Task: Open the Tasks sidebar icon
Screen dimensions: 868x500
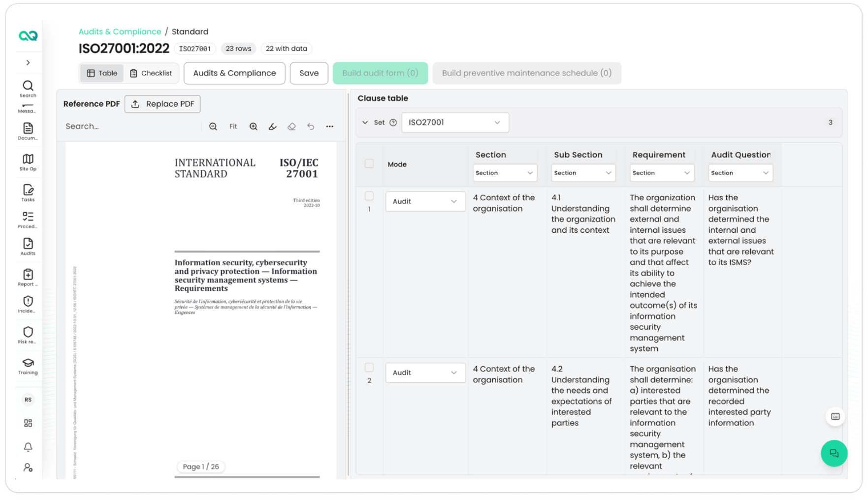Action: tap(28, 193)
